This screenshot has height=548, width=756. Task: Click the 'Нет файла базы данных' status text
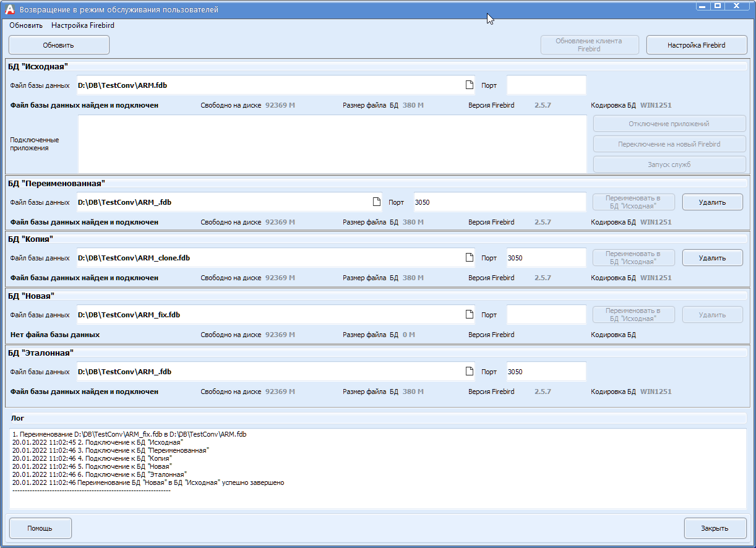(x=55, y=335)
